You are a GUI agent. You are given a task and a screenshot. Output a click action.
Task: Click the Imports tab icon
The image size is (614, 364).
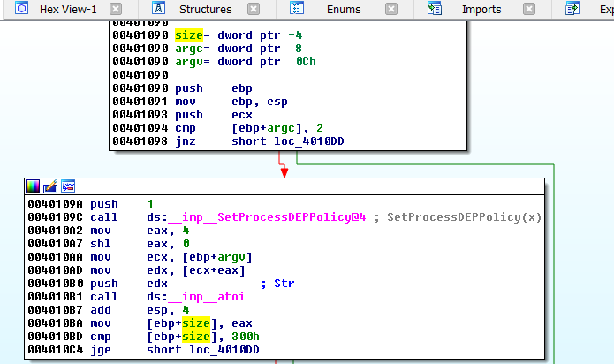[435, 10]
